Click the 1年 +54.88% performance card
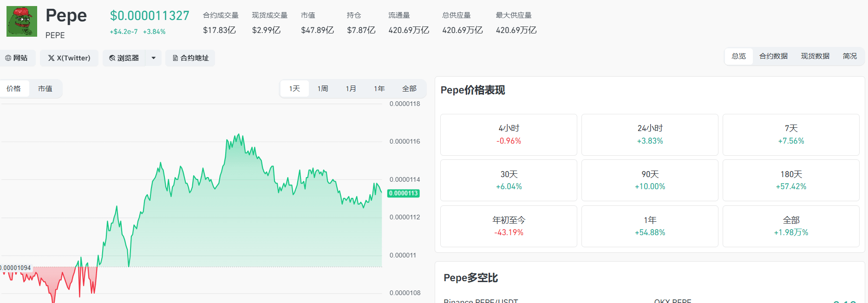868x303 pixels. click(x=650, y=226)
